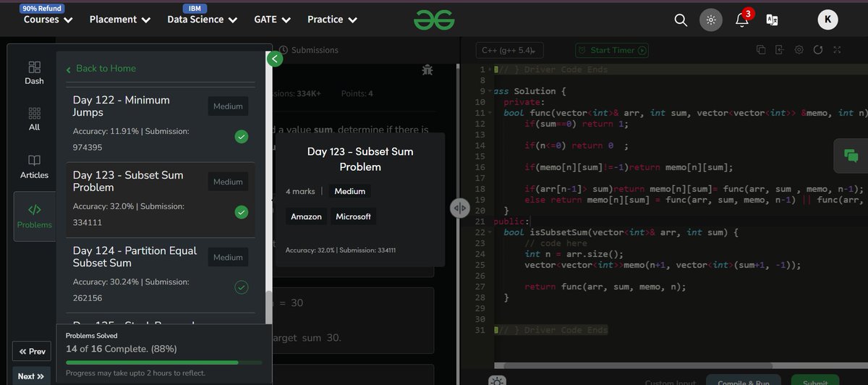Click Medium badge on Day 122

click(x=228, y=106)
